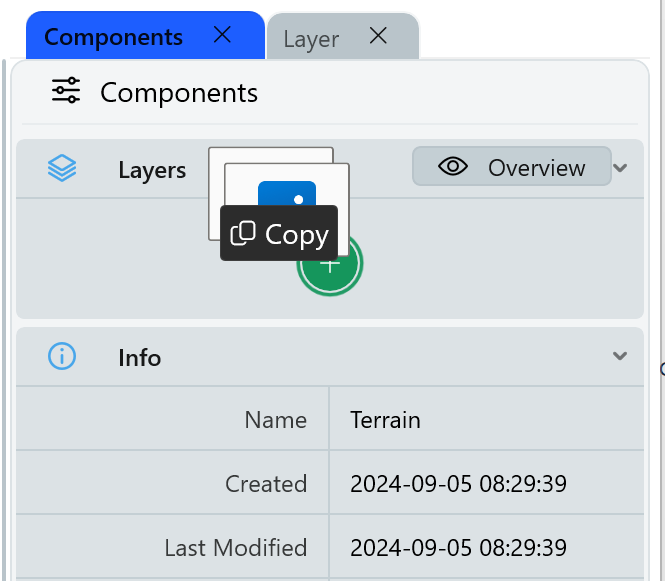Viewport: 665px width, 581px height.
Task: Click the stacked layers icon
Action: (62, 169)
